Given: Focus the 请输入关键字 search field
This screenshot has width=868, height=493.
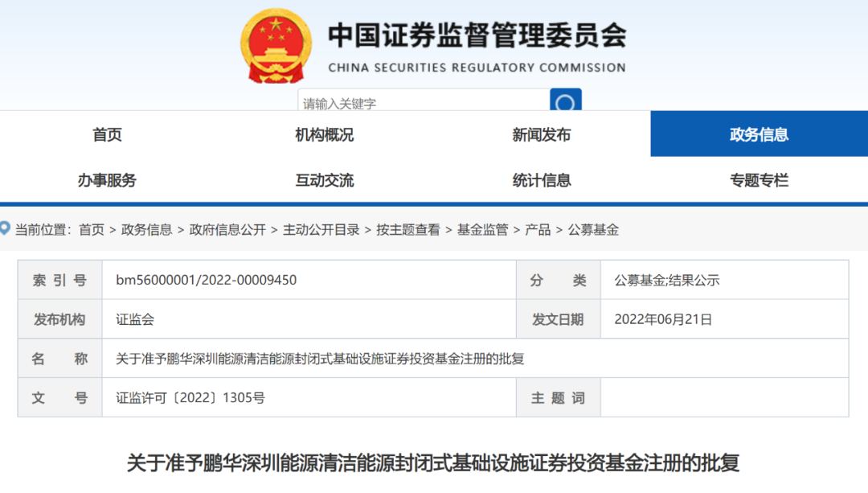Looking at the screenshot, I should [x=424, y=101].
